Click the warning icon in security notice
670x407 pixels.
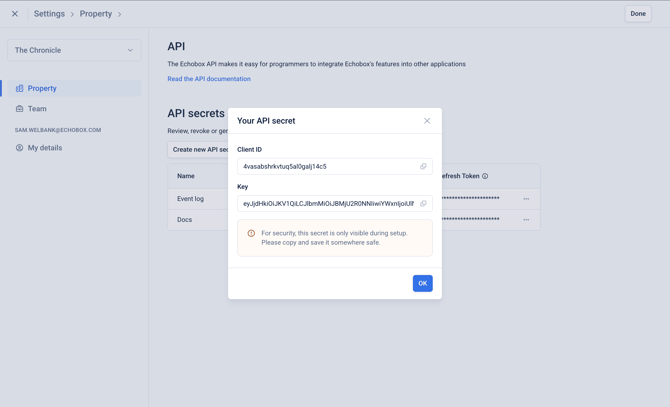coord(251,233)
